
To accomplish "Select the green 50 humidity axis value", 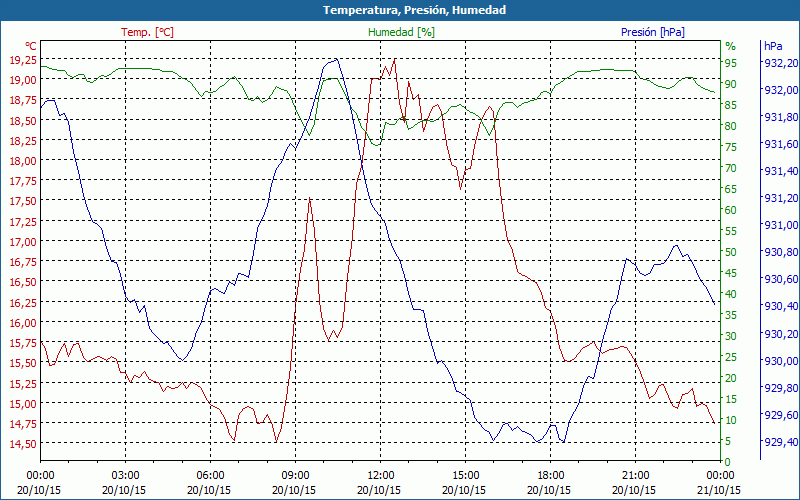I will (731, 252).
